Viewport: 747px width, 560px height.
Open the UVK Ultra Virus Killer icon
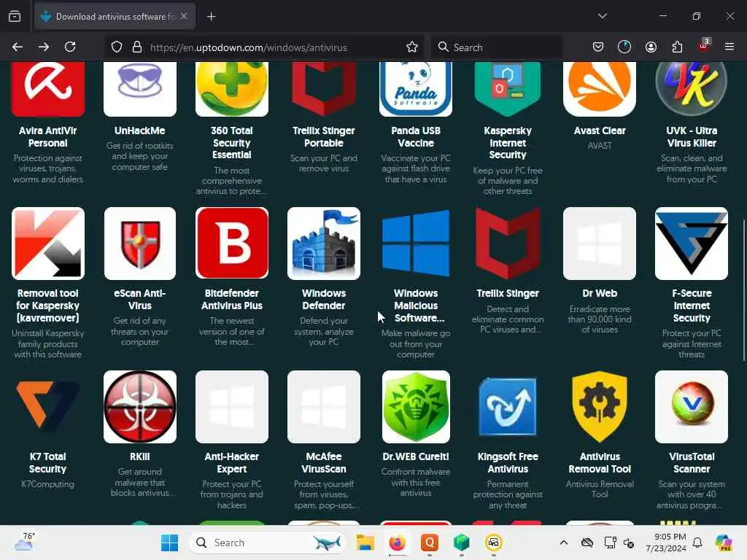pyautogui.click(x=692, y=89)
